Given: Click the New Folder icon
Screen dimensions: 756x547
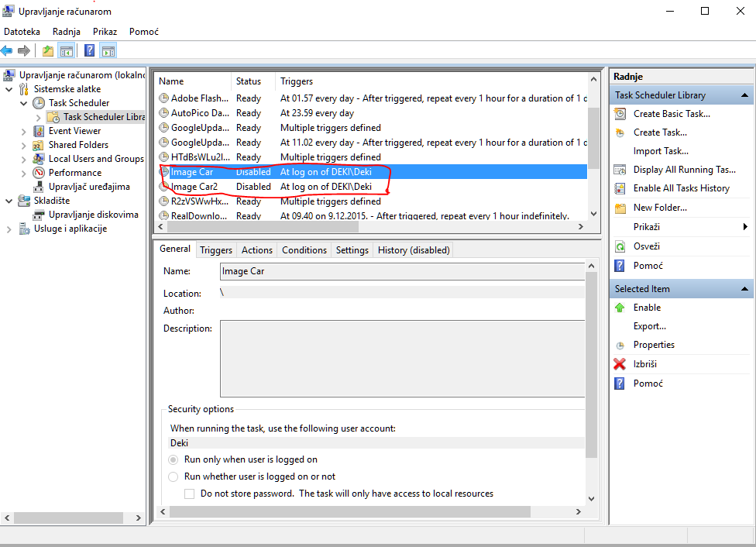Looking at the screenshot, I should [x=620, y=208].
